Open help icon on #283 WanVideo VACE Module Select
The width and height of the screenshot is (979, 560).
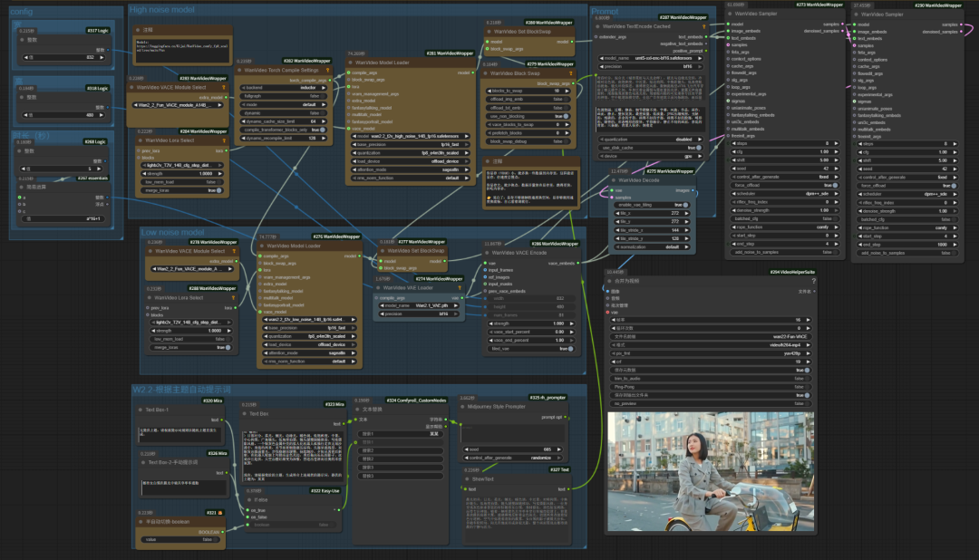(x=224, y=87)
